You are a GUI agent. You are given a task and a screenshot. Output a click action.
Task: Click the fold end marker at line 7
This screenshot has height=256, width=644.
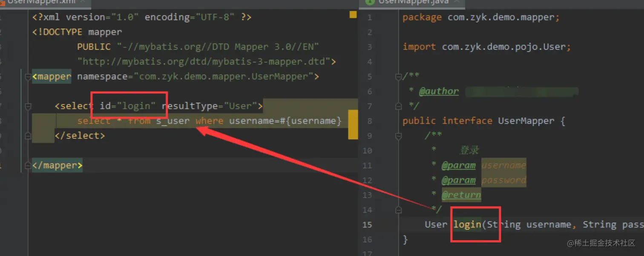(x=399, y=106)
